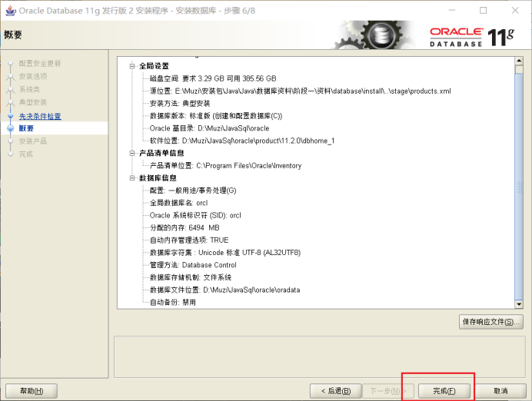This screenshot has width=532, height=401.
Task: Select the 软件位置 dbhome_1 row
Action: coord(242,141)
